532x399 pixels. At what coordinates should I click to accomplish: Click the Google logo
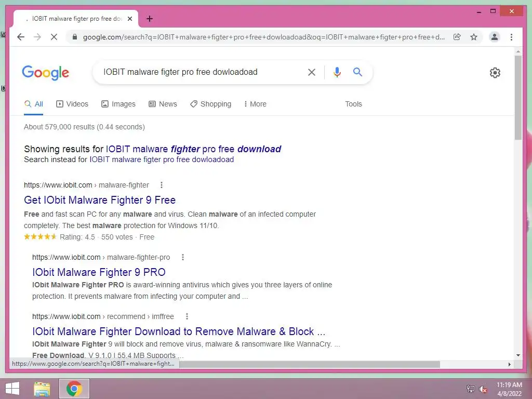tap(46, 73)
